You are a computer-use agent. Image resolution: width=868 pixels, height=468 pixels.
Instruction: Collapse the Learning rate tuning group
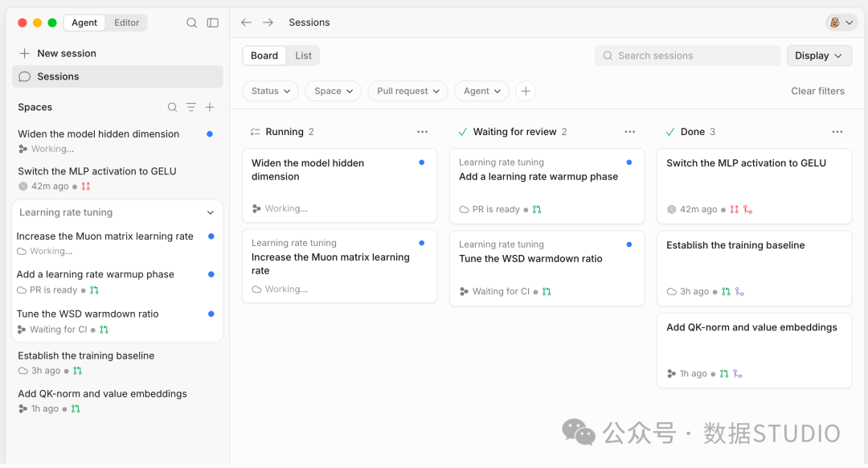tap(211, 212)
